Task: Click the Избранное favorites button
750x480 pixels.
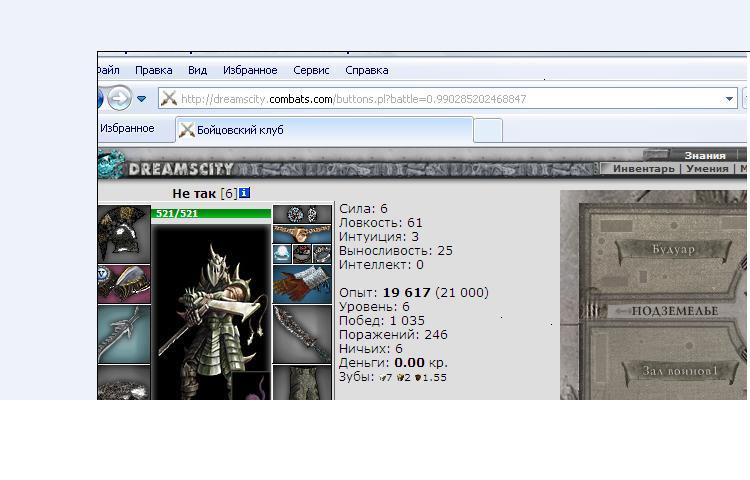Action: click(x=127, y=128)
